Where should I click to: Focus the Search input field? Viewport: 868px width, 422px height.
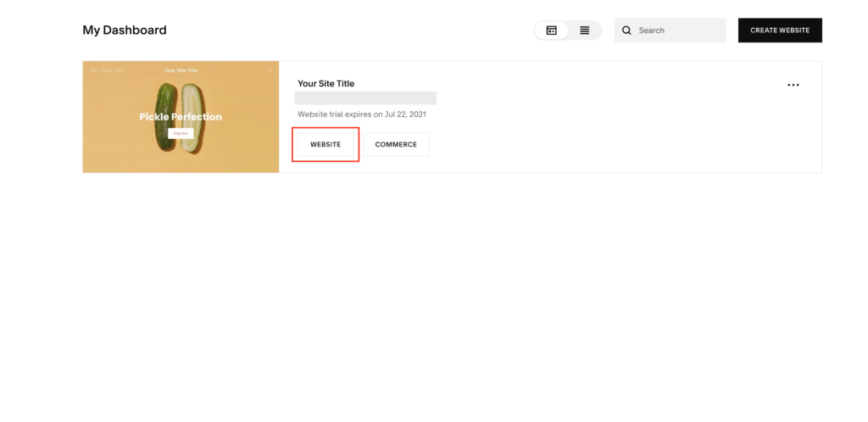click(670, 31)
